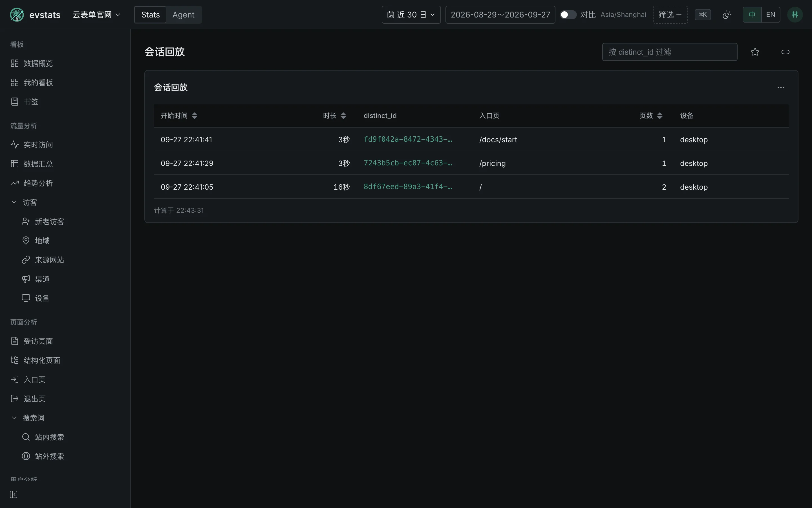Switch to the Stats tab

point(150,15)
